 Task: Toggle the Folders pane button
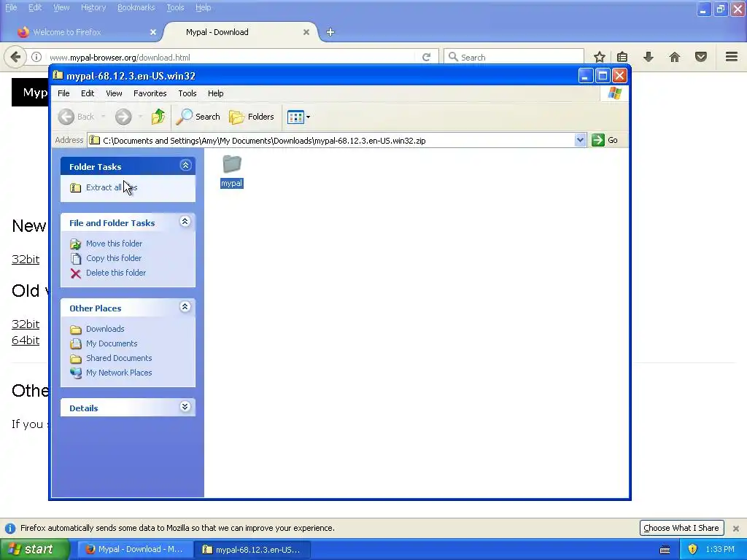(252, 117)
